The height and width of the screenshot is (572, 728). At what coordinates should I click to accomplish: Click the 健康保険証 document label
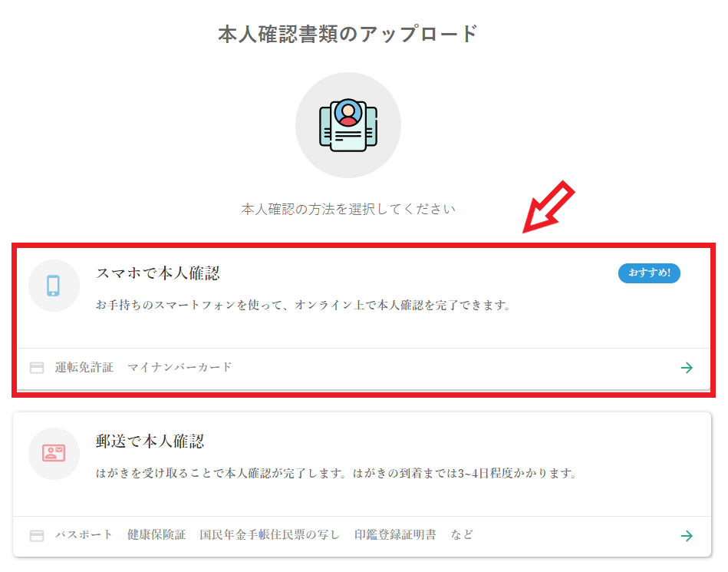coord(156,535)
